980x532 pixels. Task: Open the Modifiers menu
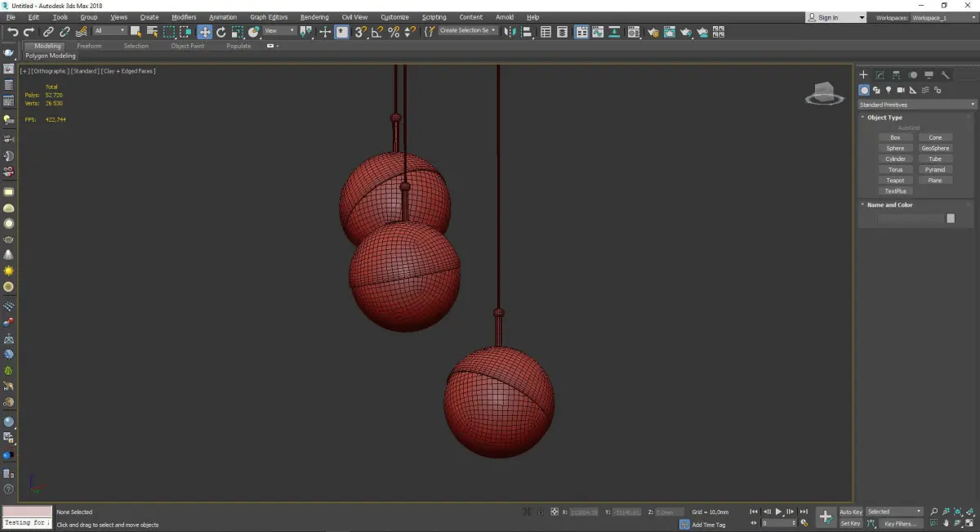click(x=184, y=17)
